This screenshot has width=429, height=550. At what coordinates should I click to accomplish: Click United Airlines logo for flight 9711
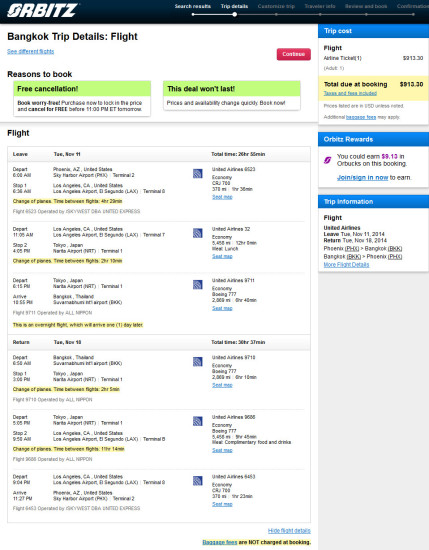(198, 284)
